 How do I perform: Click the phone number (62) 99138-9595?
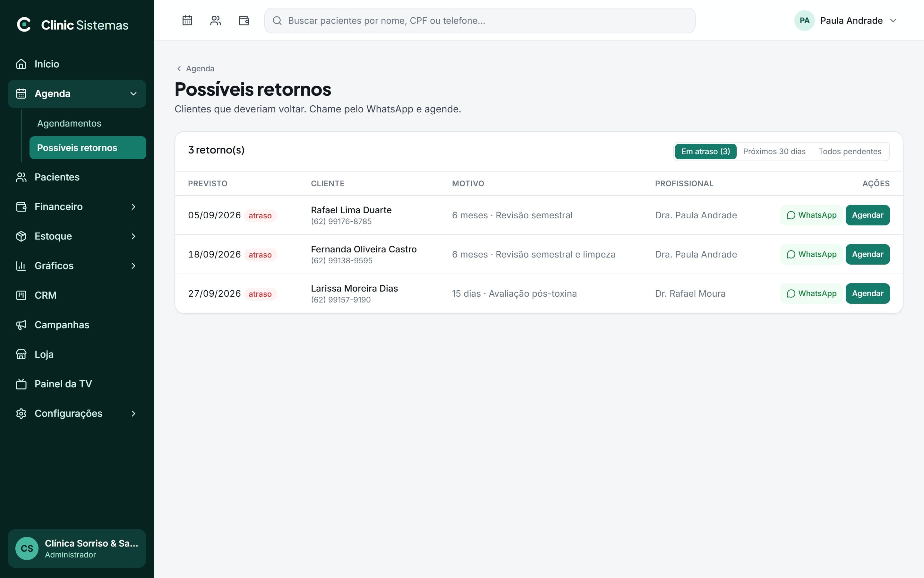[x=341, y=261]
